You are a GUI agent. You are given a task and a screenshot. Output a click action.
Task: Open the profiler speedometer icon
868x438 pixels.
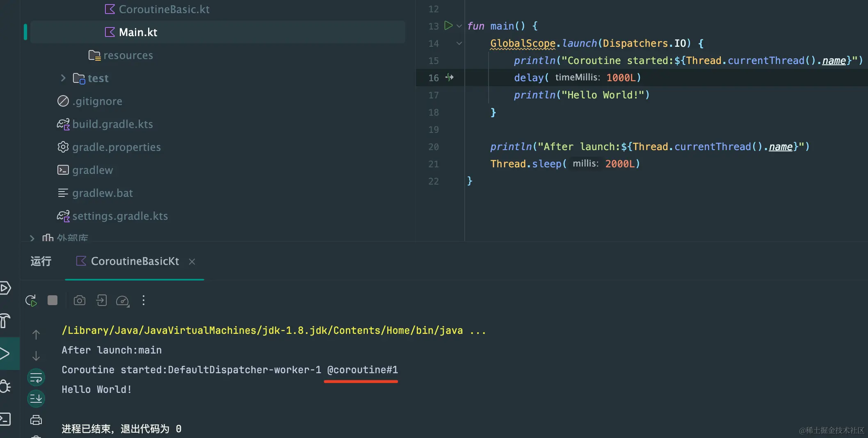[x=123, y=301]
